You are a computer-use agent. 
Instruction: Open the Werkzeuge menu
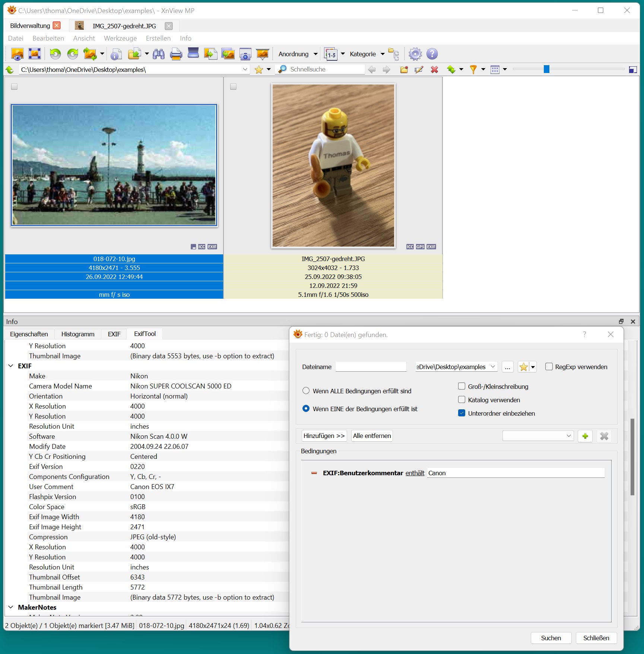pyautogui.click(x=120, y=38)
